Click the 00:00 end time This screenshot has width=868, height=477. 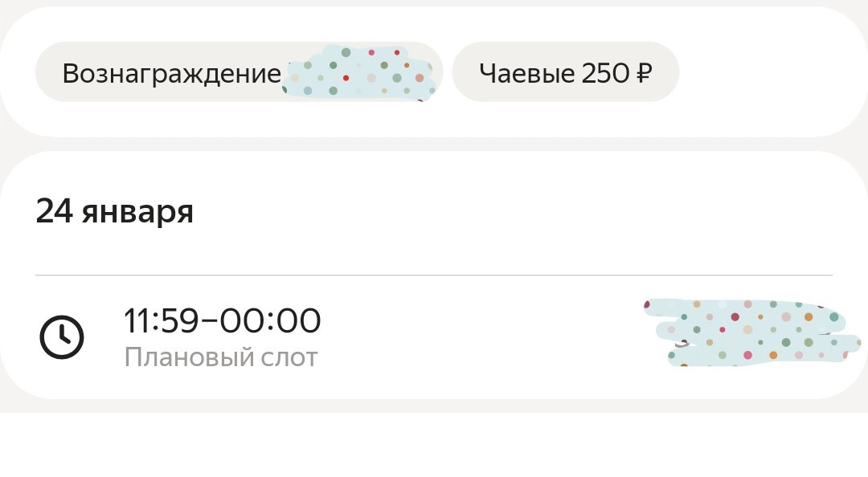click(270, 321)
